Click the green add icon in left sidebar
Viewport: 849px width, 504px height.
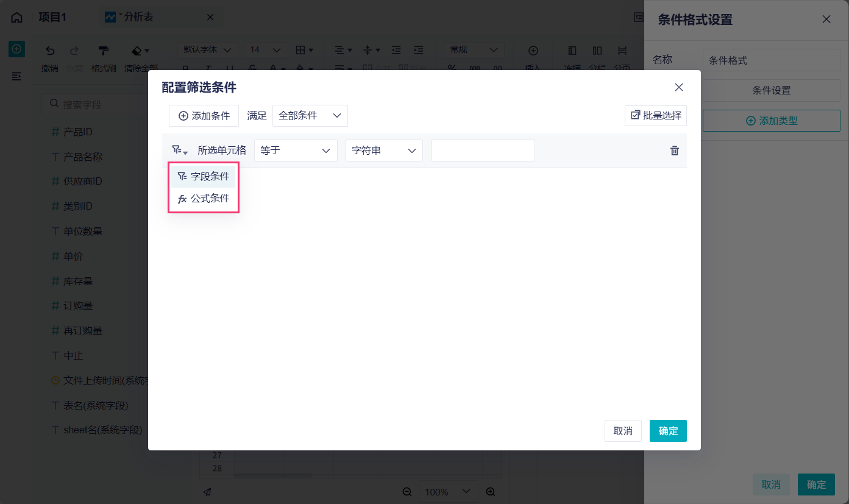(16, 49)
